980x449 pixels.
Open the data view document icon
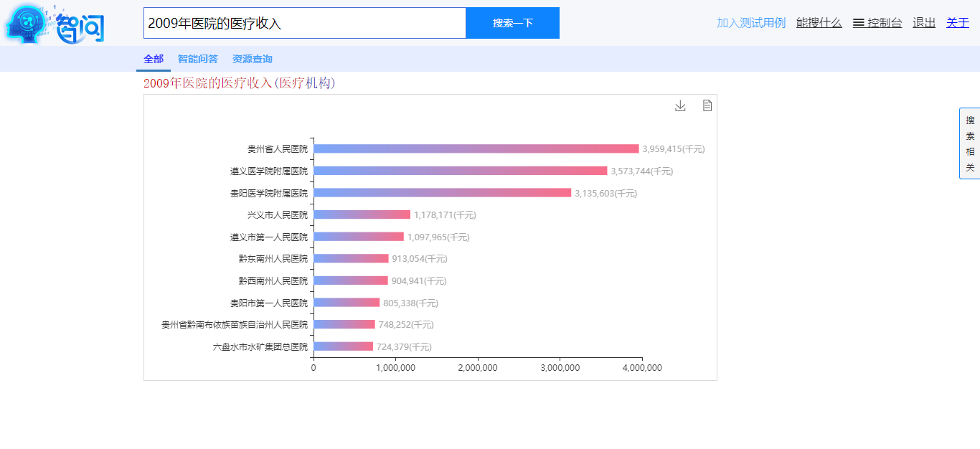707,106
